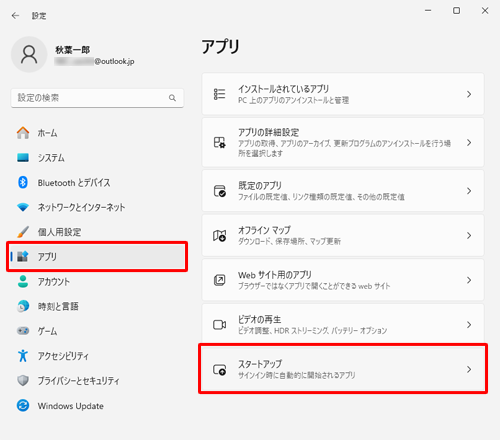Click the user profile avatar
Image resolution: width=500 pixels, height=440 pixels.
pyautogui.click(x=29, y=54)
